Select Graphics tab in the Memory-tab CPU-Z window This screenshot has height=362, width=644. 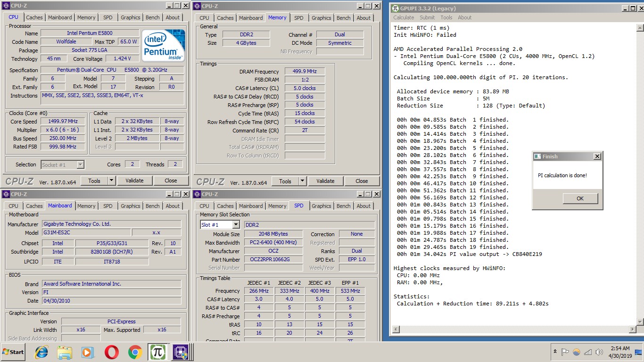click(321, 18)
